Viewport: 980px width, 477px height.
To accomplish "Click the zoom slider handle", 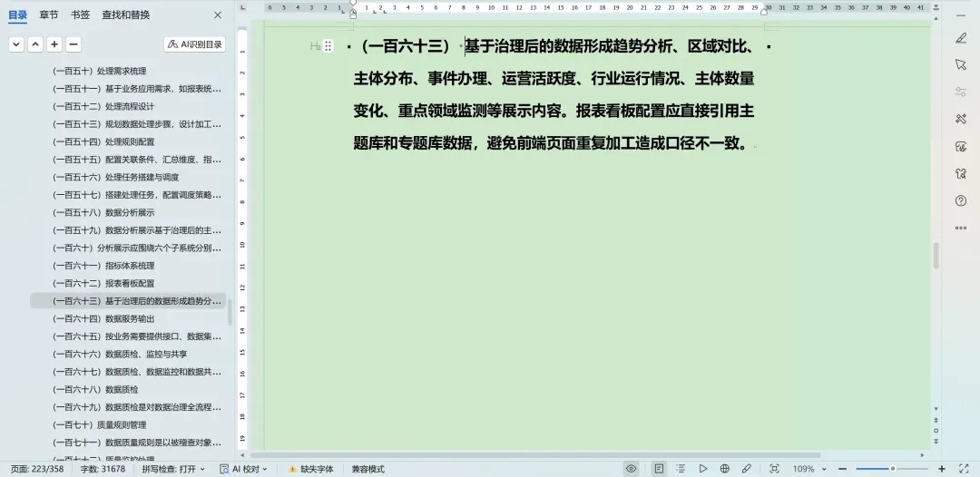I will click(x=893, y=469).
